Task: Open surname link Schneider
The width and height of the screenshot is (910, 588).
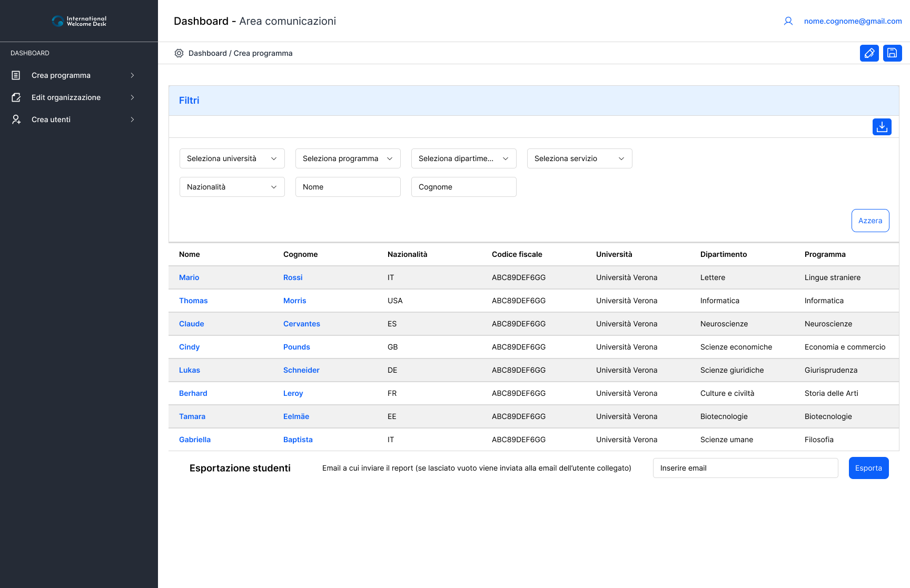Action: coord(301,370)
